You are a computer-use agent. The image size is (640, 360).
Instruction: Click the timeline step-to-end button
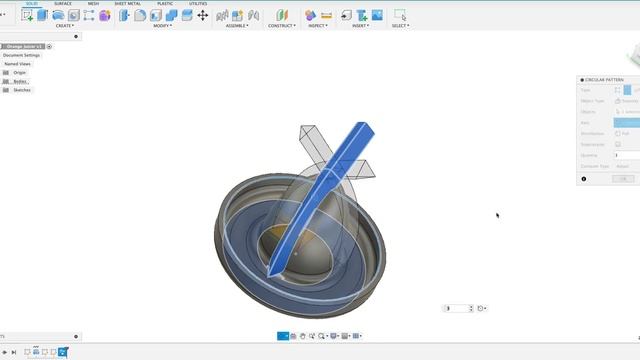13,352
